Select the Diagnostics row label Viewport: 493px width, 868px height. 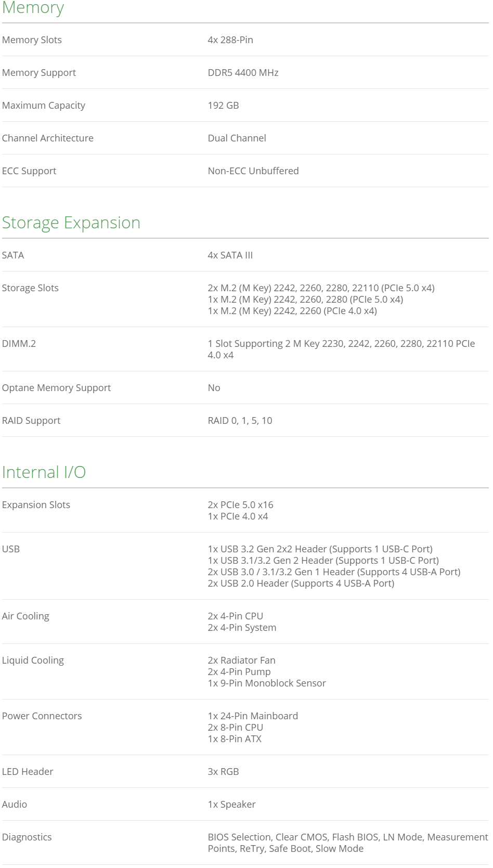point(27,837)
